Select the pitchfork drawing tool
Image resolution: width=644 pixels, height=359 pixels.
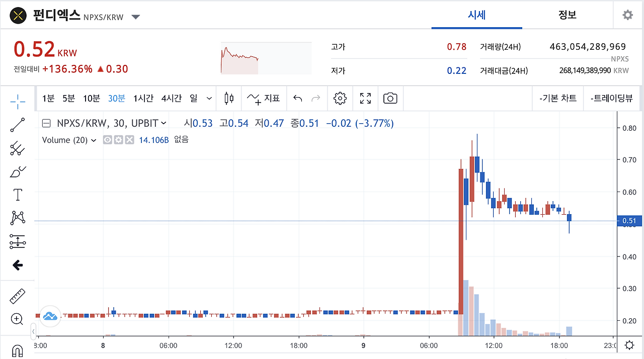point(18,148)
